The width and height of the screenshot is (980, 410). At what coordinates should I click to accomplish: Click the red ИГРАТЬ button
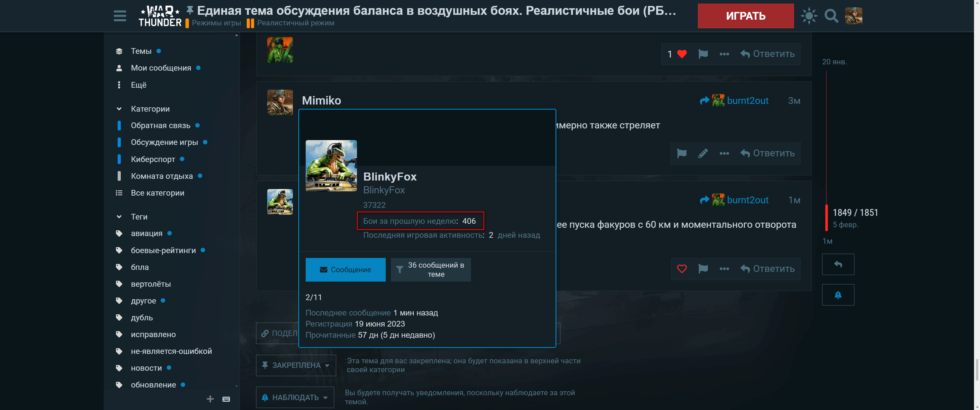coord(745,16)
